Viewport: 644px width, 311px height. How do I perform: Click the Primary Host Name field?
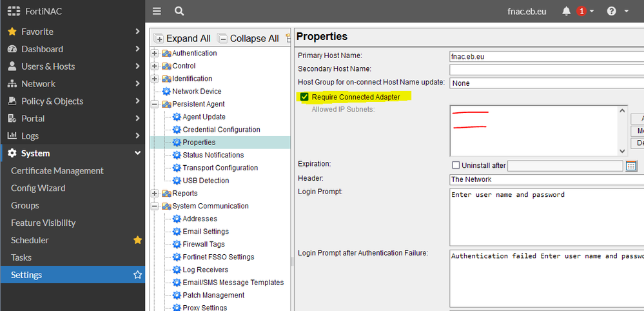click(x=546, y=57)
